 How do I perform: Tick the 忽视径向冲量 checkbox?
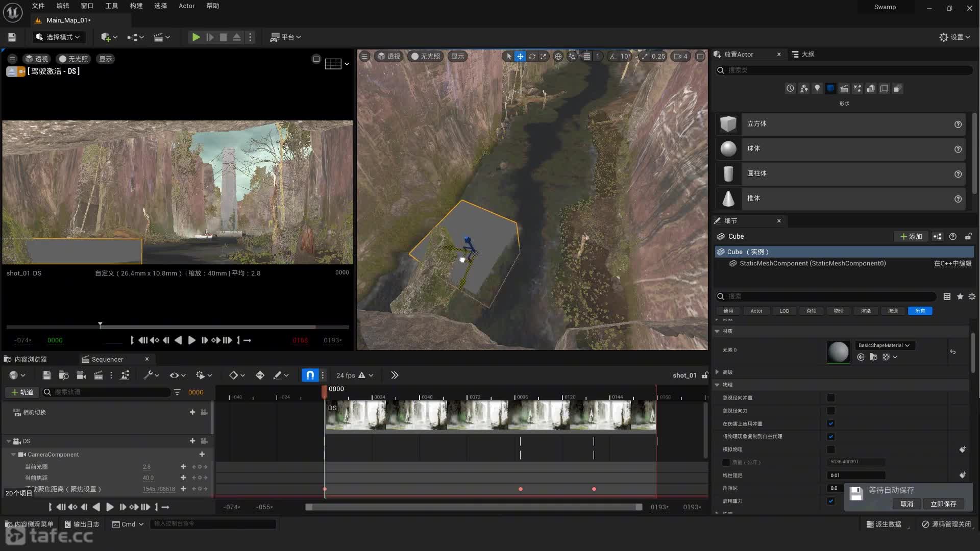(x=831, y=398)
